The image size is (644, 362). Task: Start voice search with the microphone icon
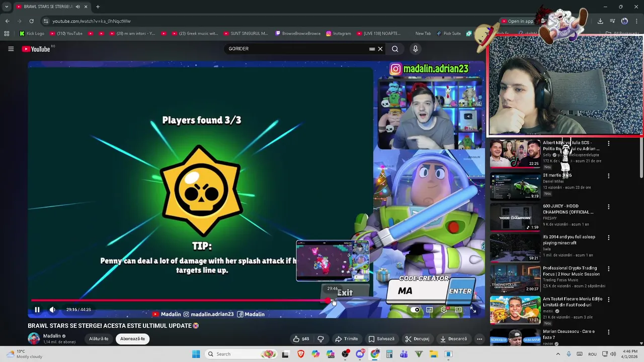pos(415,49)
